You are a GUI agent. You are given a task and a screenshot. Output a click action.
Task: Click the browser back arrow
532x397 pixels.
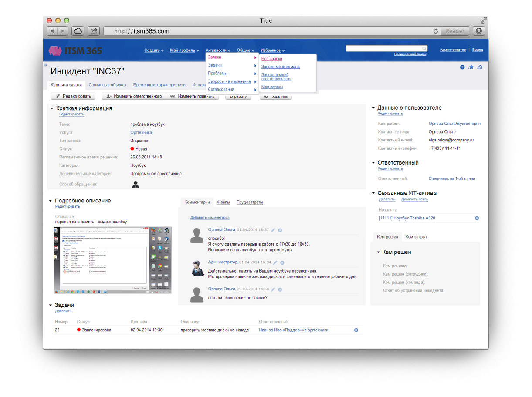52,31
